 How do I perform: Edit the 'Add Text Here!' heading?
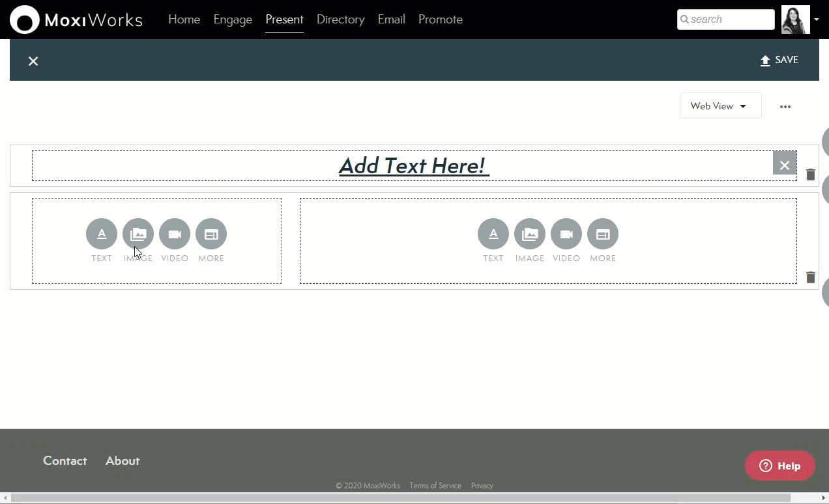click(414, 165)
